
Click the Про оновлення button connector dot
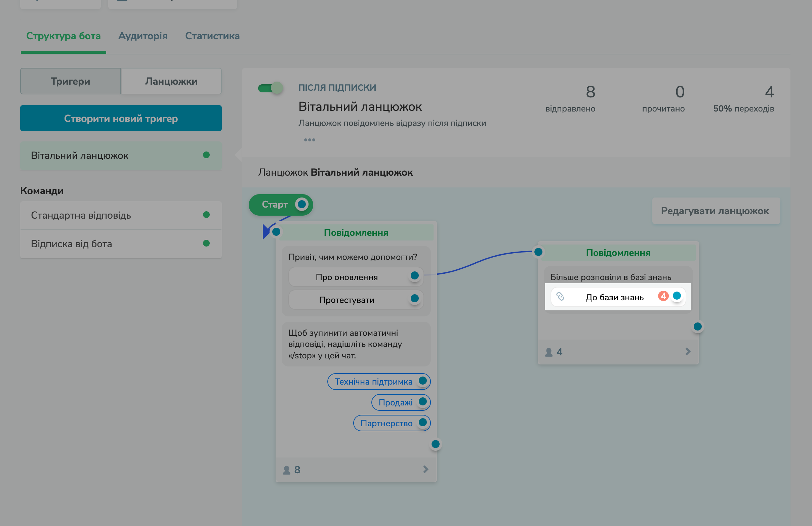tap(414, 275)
